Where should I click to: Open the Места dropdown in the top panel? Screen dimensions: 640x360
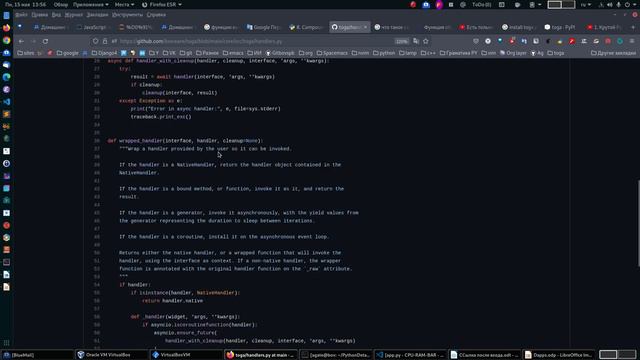pos(124,4)
